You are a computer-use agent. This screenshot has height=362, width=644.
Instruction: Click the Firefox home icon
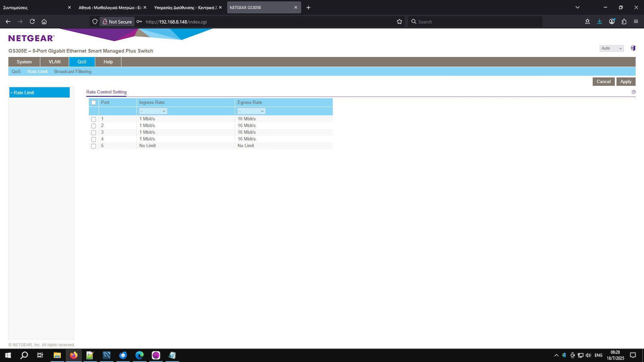click(x=44, y=22)
